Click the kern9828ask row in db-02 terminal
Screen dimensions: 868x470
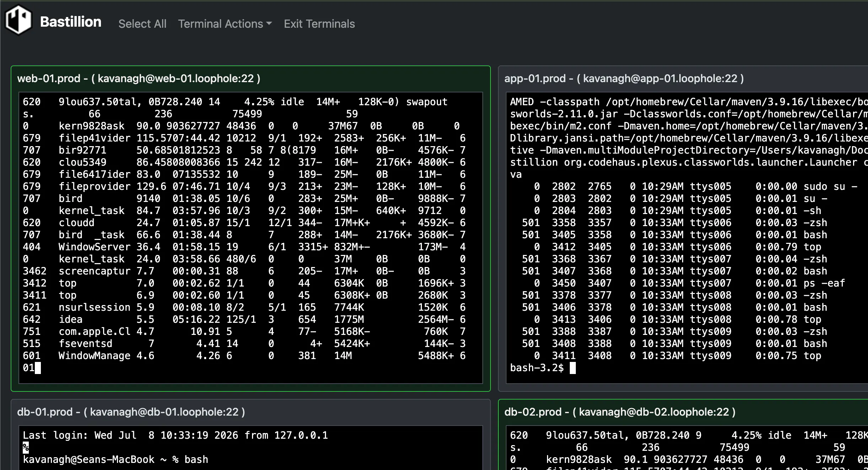(x=689, y=459)
